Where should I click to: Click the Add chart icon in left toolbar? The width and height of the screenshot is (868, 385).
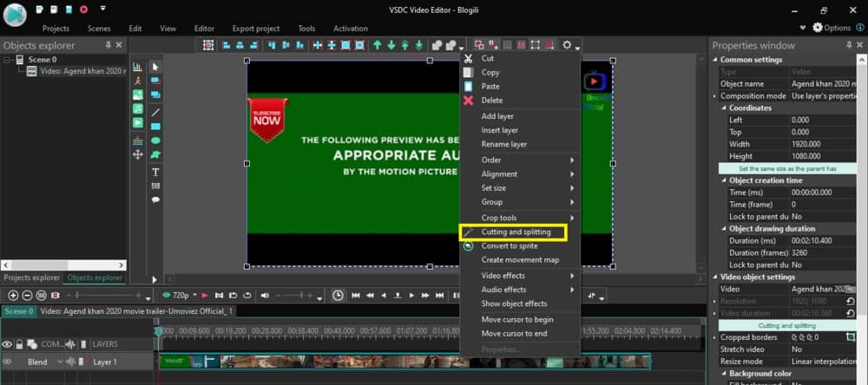point(138,67)
